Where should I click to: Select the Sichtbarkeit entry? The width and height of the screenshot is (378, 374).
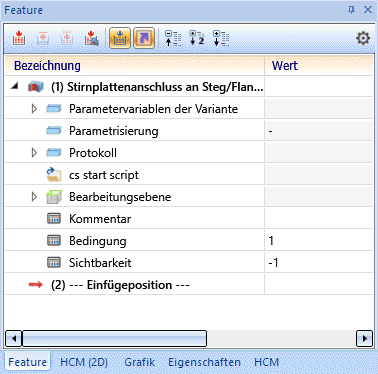tap(100, 263)
